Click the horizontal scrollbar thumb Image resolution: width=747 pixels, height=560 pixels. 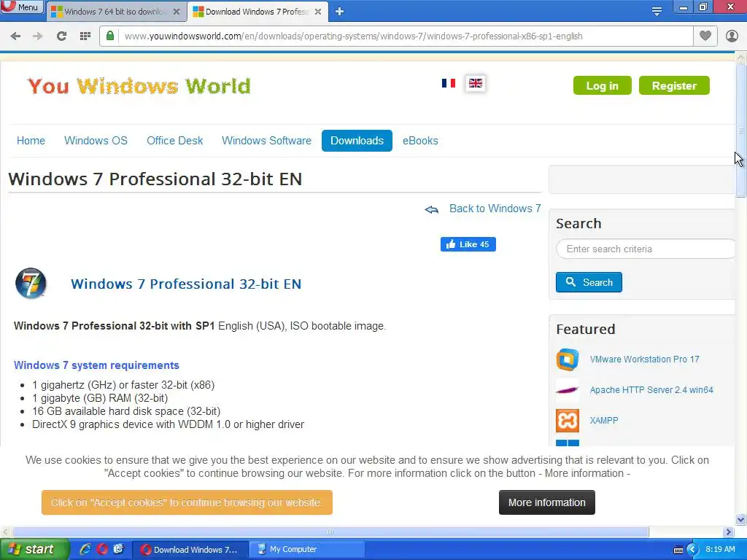click(330, 532)
